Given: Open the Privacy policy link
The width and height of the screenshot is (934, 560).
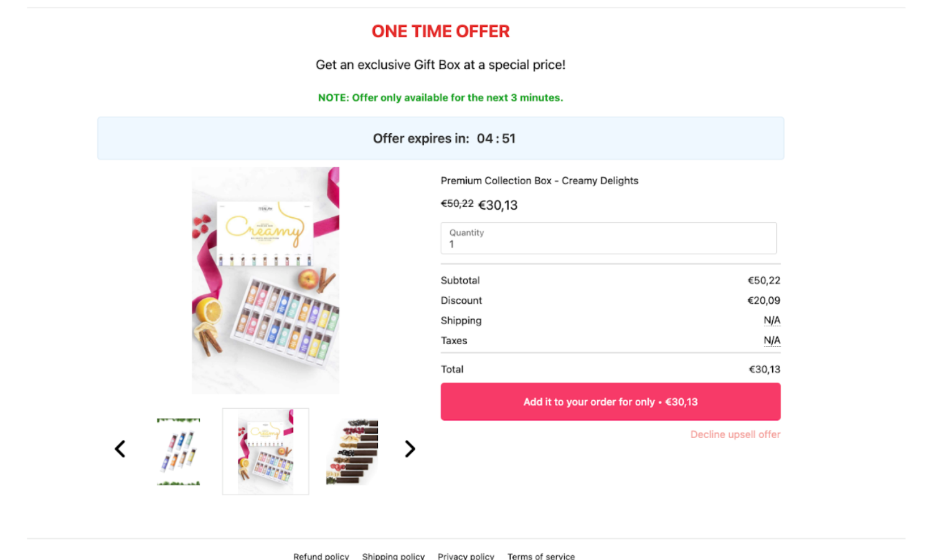Looking at the screenshot, I should [x=466, y=556].
